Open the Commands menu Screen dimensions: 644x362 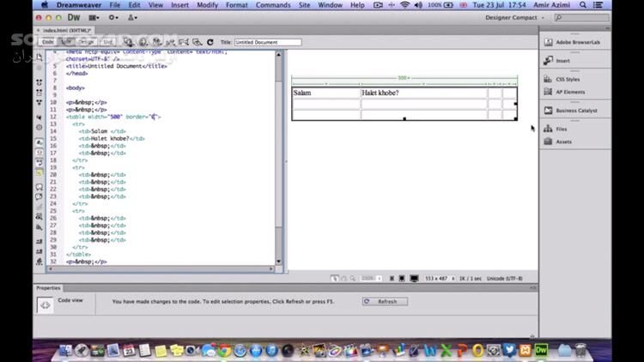(273, 4)
